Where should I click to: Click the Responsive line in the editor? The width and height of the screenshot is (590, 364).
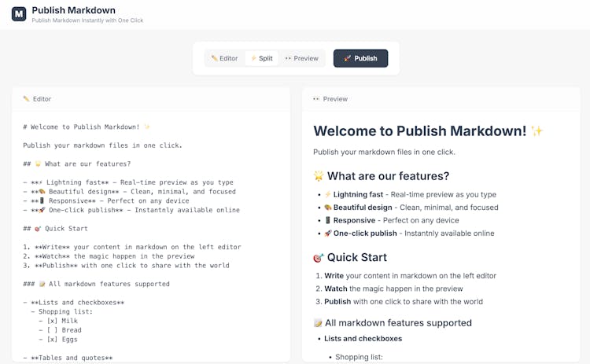pos(106,200)
